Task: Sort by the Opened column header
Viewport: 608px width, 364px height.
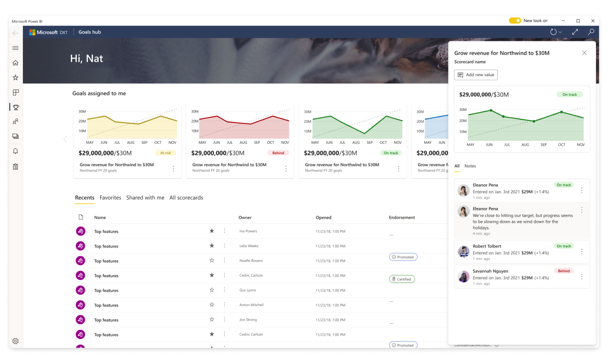Action: pos(324,218)
